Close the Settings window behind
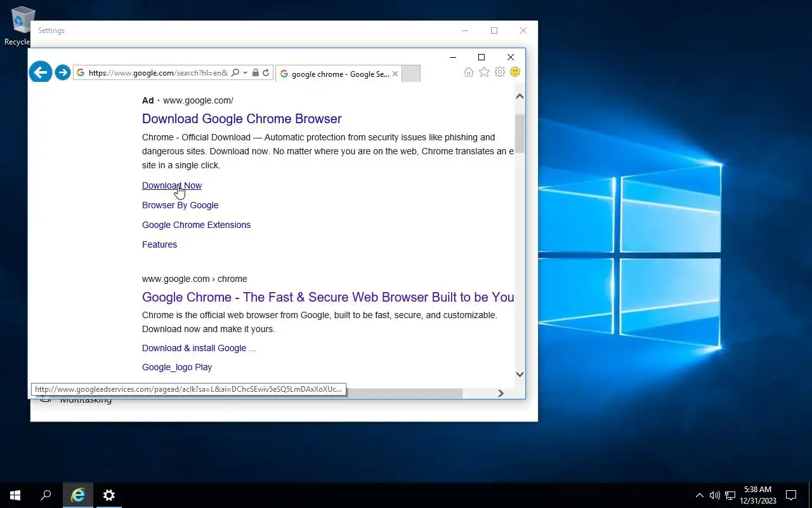Screen dimensions: 812x508 point(523,30)
